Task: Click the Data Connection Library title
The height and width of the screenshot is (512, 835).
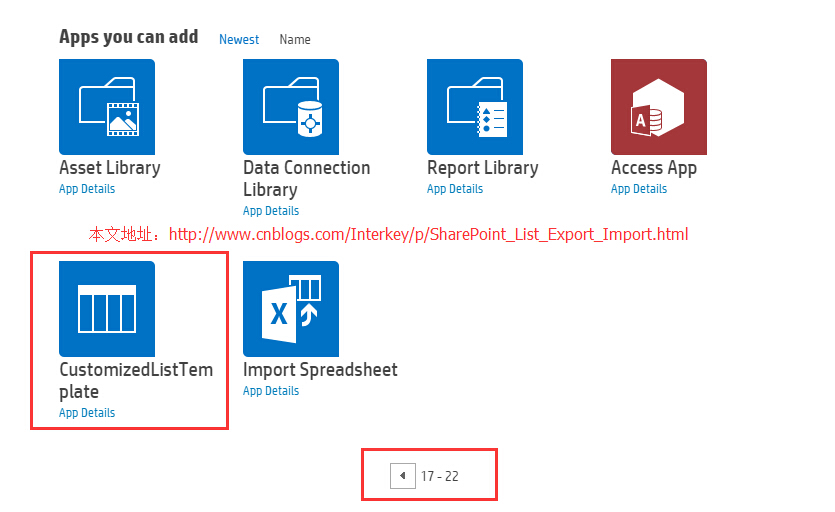Action: [x=307, y=178]
